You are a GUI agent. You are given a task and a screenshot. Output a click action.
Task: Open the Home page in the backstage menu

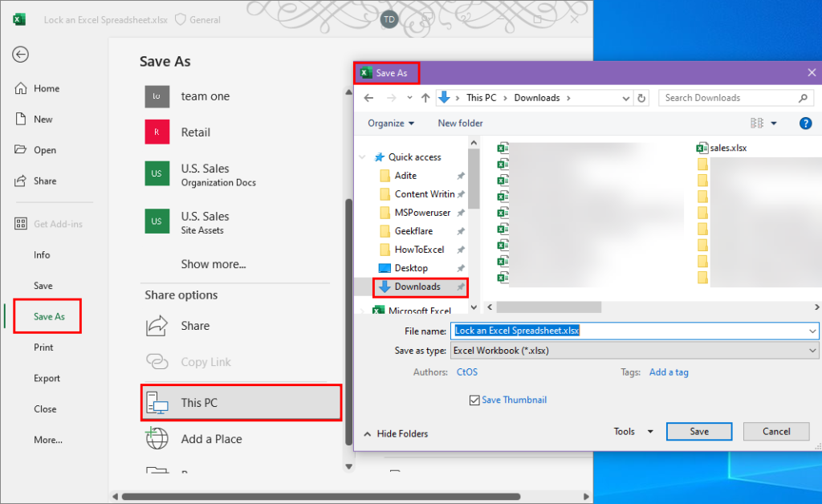coord(47,88)
